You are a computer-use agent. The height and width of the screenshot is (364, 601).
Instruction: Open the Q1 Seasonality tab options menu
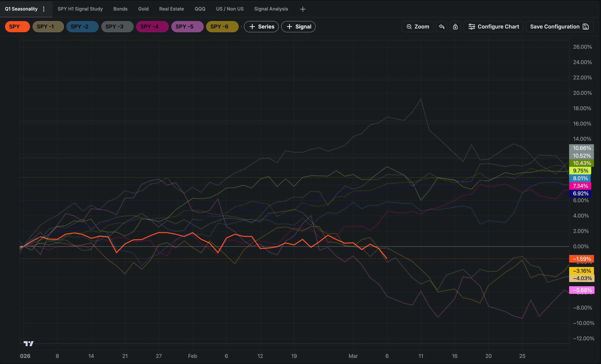(44, 9)
